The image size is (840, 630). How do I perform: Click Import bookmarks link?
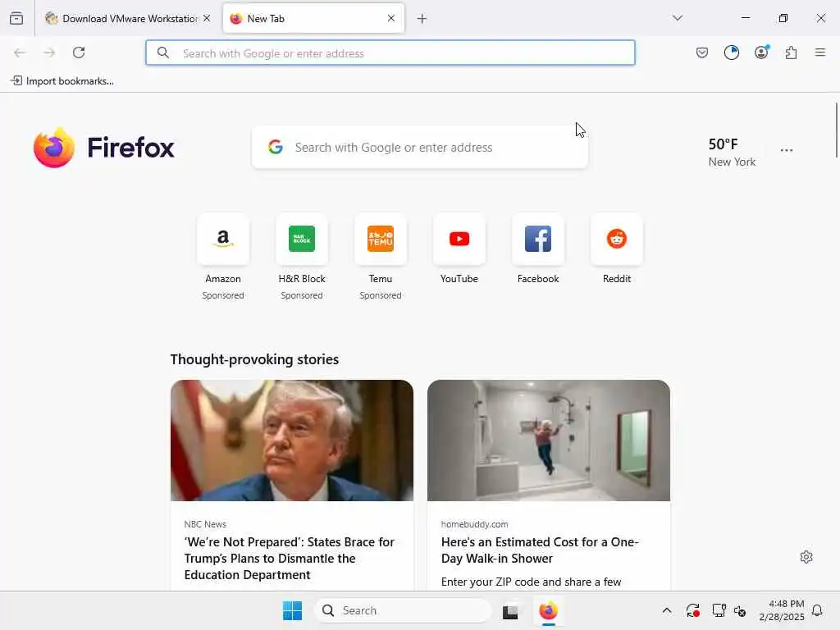click(62, 81)
